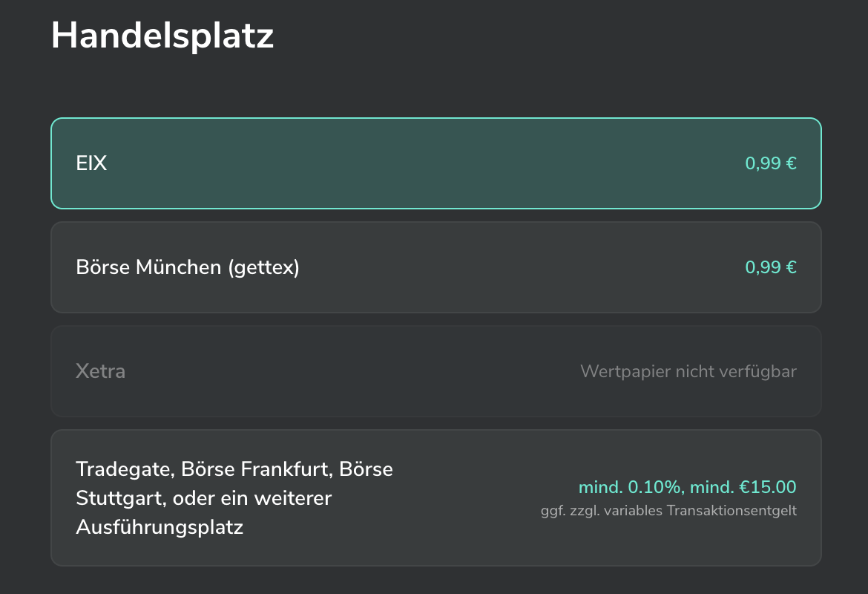Screen dimensions: 868x594
Task: Click the 0,99 € fee on EIX
Action: 770,163
